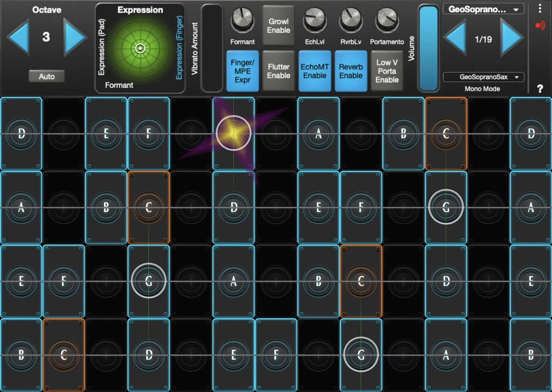Click the octave number 3
552x392 pixels.
pyautogui.click(x=46, y=37)
